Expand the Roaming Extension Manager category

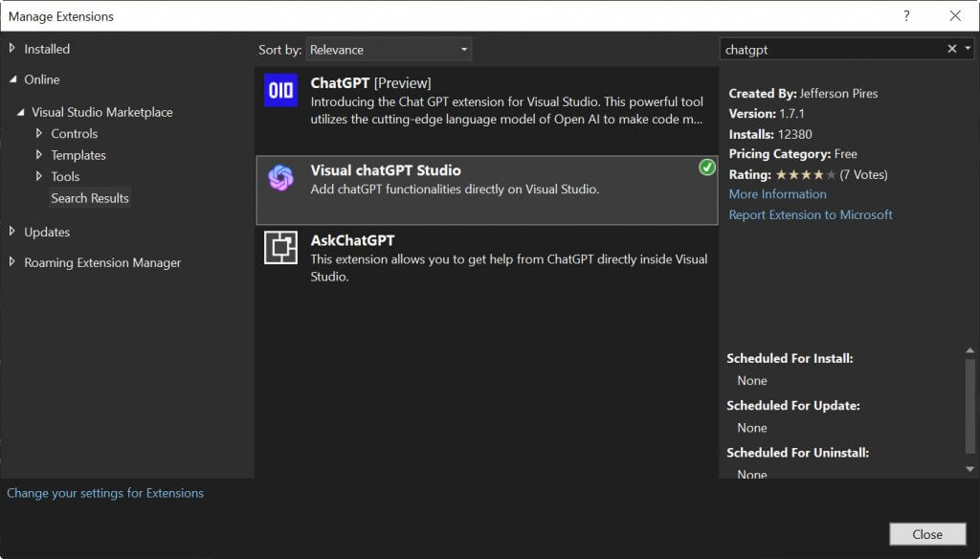pos(11,262)
